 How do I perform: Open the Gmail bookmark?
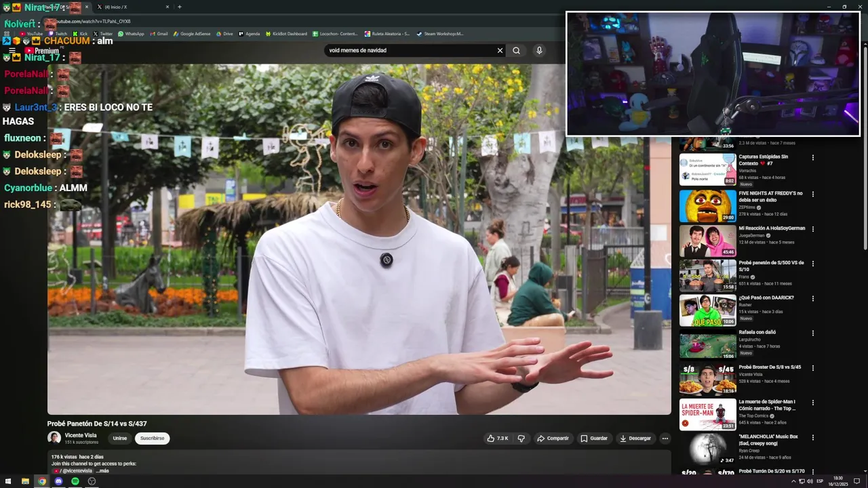(x=159, y=34)
